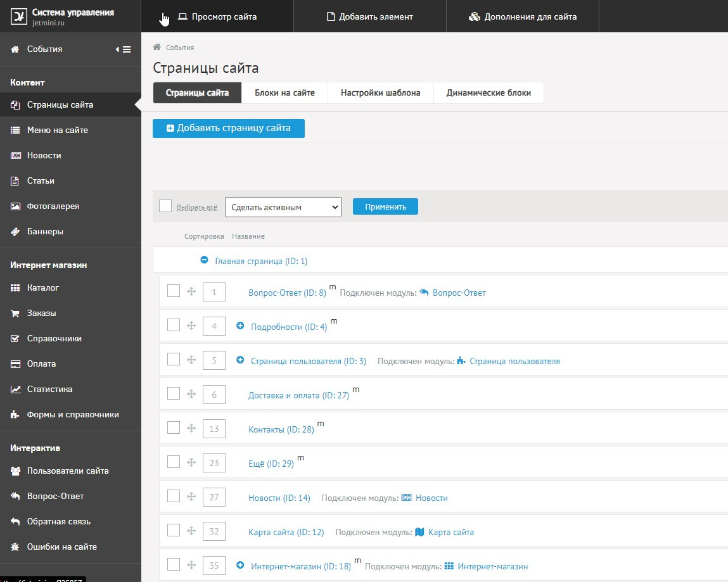Open the Главная страница (ID: 1) link
The width and height of the screenshot is (728, 582).
pyautogui.click(x=261, y=262)
